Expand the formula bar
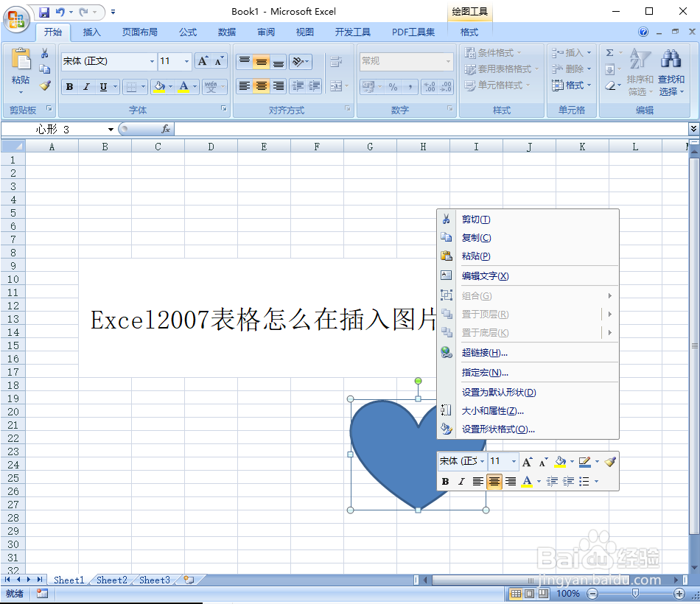The image size is (700, 604). coord(693,129)
